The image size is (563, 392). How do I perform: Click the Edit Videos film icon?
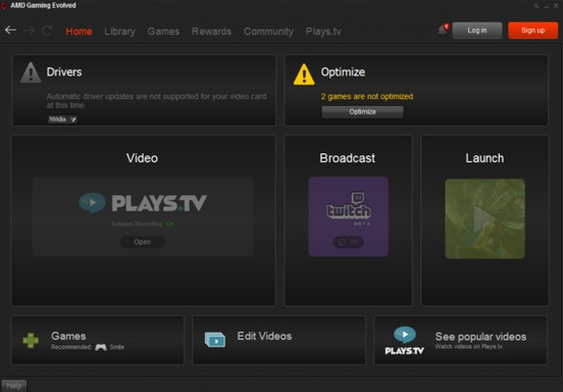click(x=215, y=339)
